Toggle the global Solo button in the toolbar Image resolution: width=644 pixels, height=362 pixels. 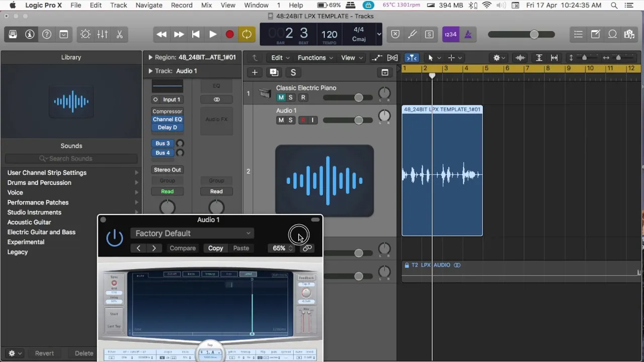(429, 34)
